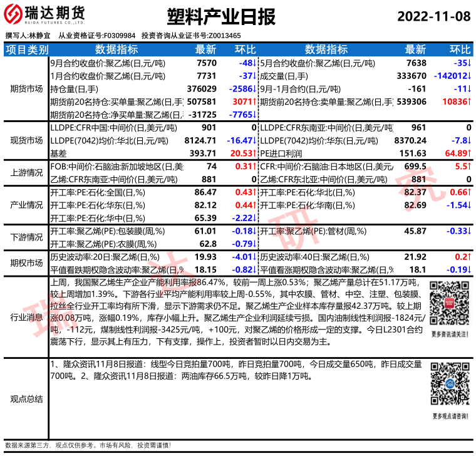Viewport: 476px width, 456px height.
Task: Click the 行业消息 section label
Action: click(26, 317)
